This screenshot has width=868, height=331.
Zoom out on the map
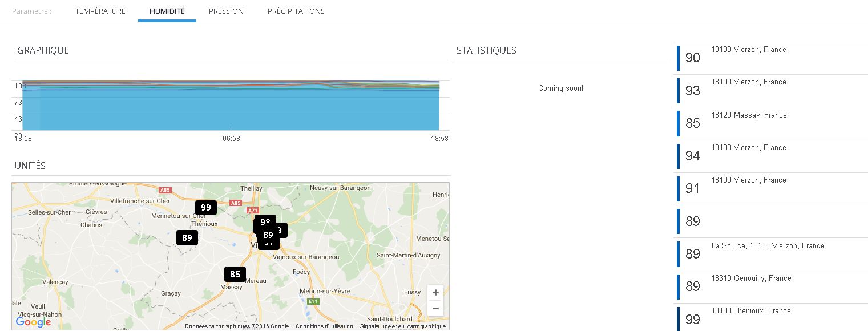(x=435, y=309)
